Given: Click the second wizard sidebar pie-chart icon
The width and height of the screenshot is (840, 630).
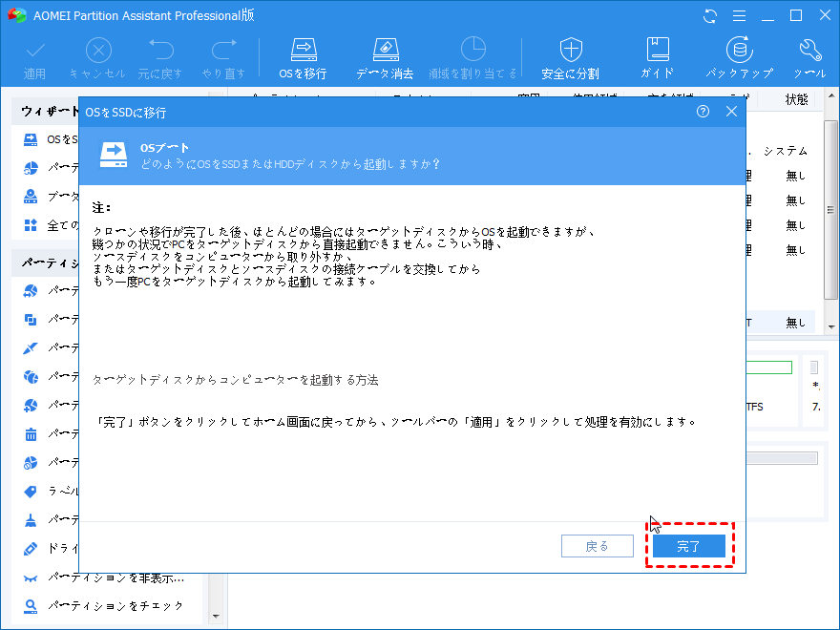Looking at the screenshot, I should pos(31,168).
